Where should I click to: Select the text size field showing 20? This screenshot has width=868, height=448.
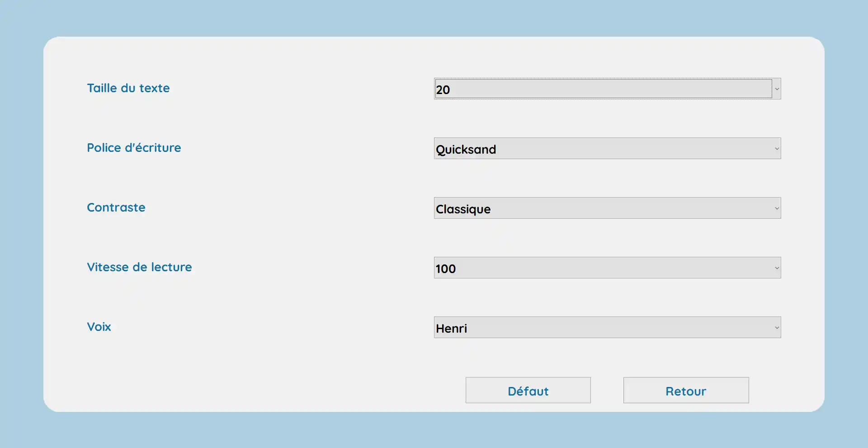click(603, 89)
